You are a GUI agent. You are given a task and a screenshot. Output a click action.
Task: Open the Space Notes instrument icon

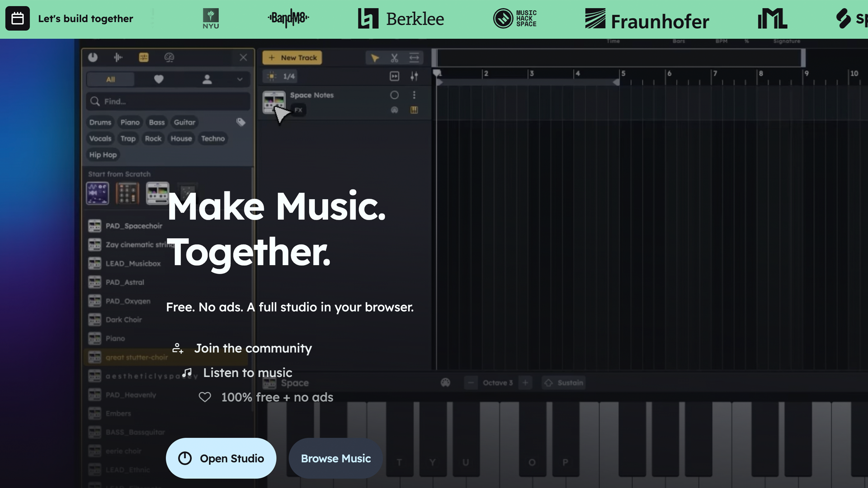click(274, 102)
